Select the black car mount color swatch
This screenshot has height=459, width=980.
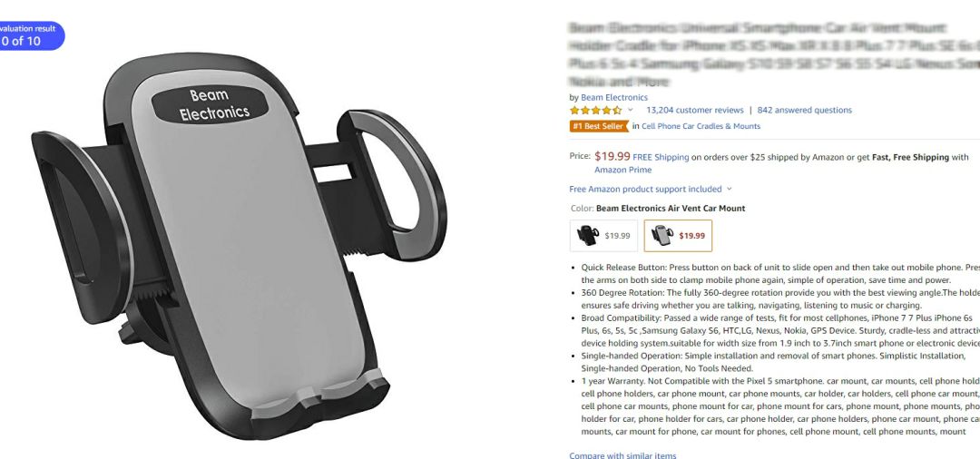point(603,236)
